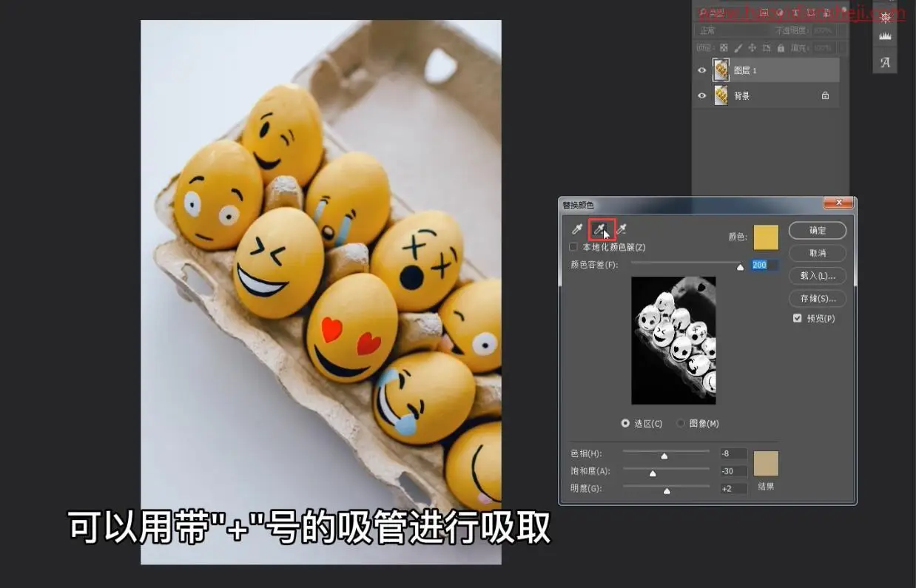Open the 正常 blend mode dropdown
The width and height of the screenshot is (916, 588).
tap(730, 31)
